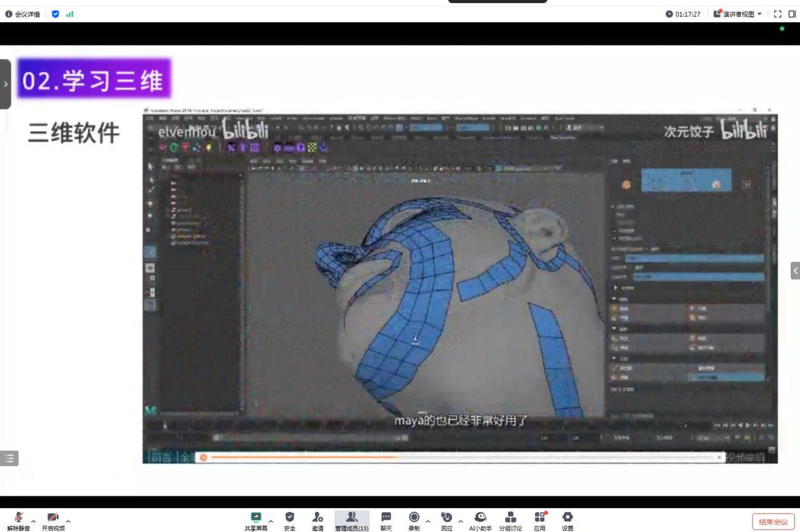Expand the video options arrow beside 开启视频
This screenshot has width=800, height=532.
68,522
